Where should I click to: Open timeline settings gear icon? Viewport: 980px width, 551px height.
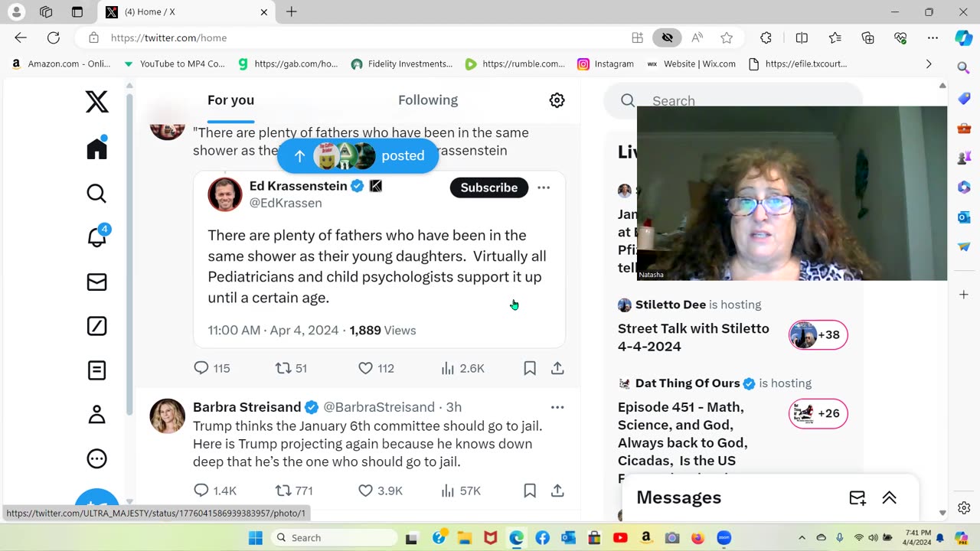click(x=557, y=100)
